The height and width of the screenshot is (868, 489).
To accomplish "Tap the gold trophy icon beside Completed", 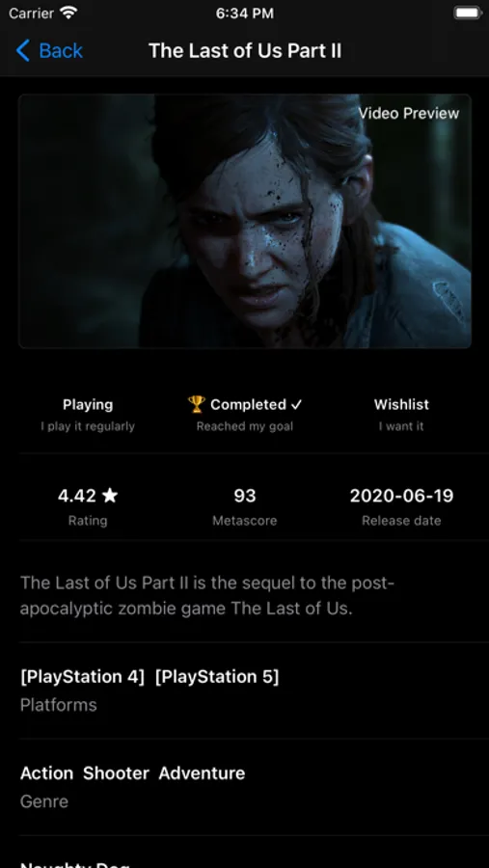I will pyautogui.click(x=196, y=404).
